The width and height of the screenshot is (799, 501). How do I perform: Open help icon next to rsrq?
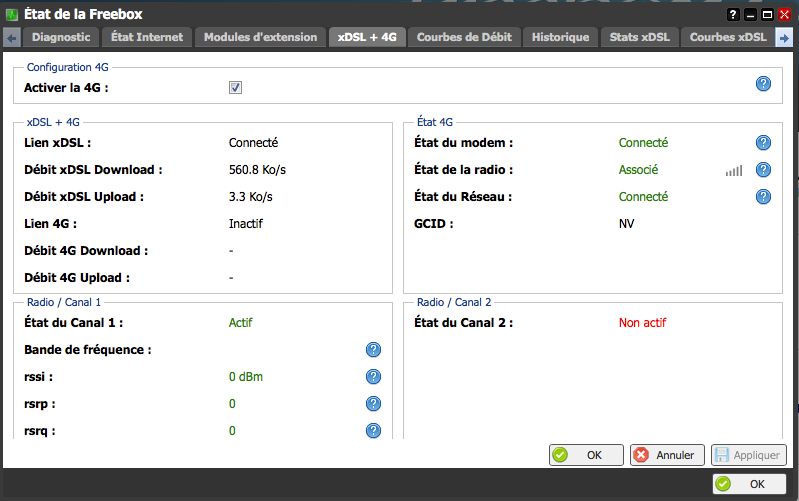tap(374, 431)
